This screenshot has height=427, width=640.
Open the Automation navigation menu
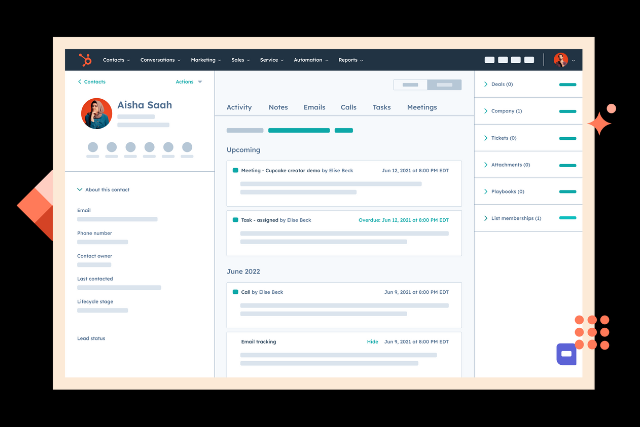click(x=311, y=60)
